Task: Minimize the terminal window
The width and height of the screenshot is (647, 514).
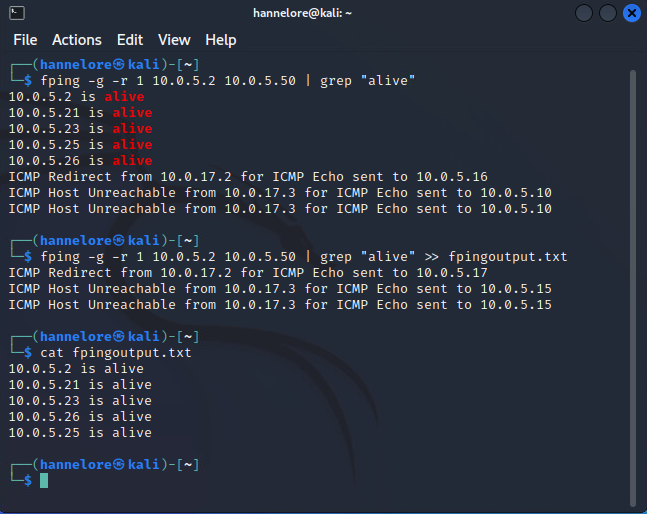Action: coord(586,13)
